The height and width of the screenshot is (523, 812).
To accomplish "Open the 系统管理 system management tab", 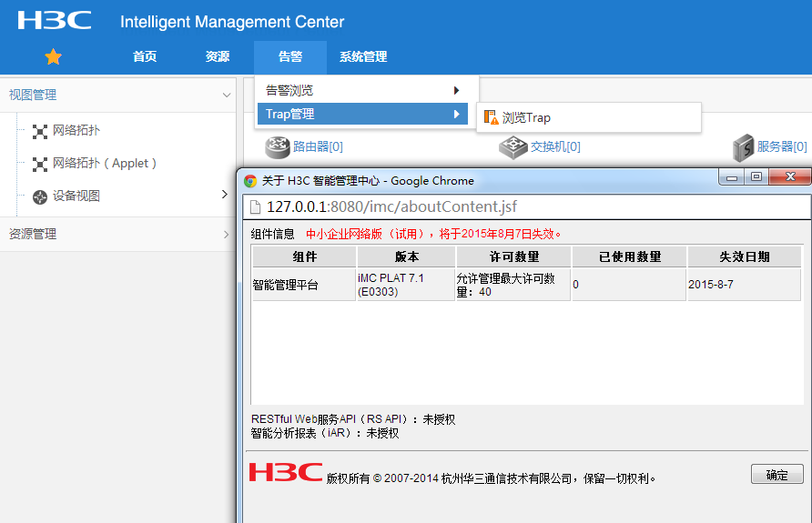I will (363, 56).
